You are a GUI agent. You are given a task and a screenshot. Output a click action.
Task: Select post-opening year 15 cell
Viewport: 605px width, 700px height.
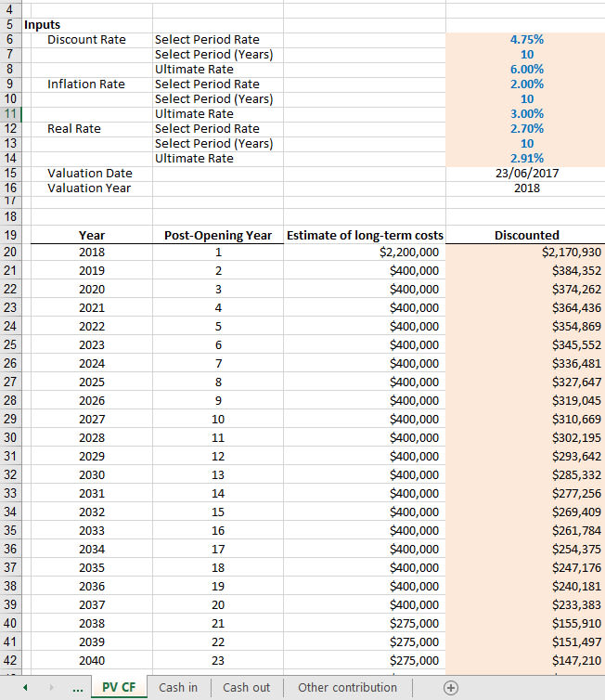click(x=218, y=512)
